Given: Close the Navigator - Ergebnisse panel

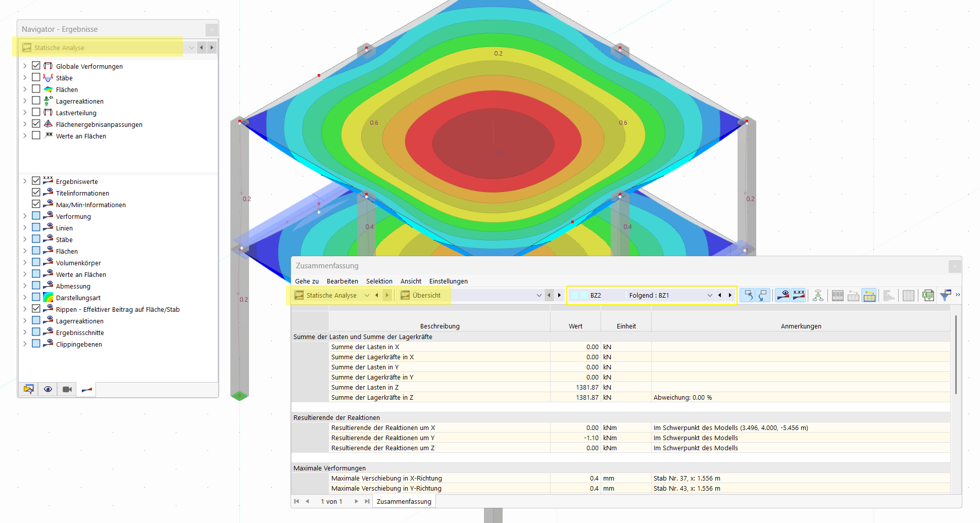Looking at the screenshot, I should point(212,29).
